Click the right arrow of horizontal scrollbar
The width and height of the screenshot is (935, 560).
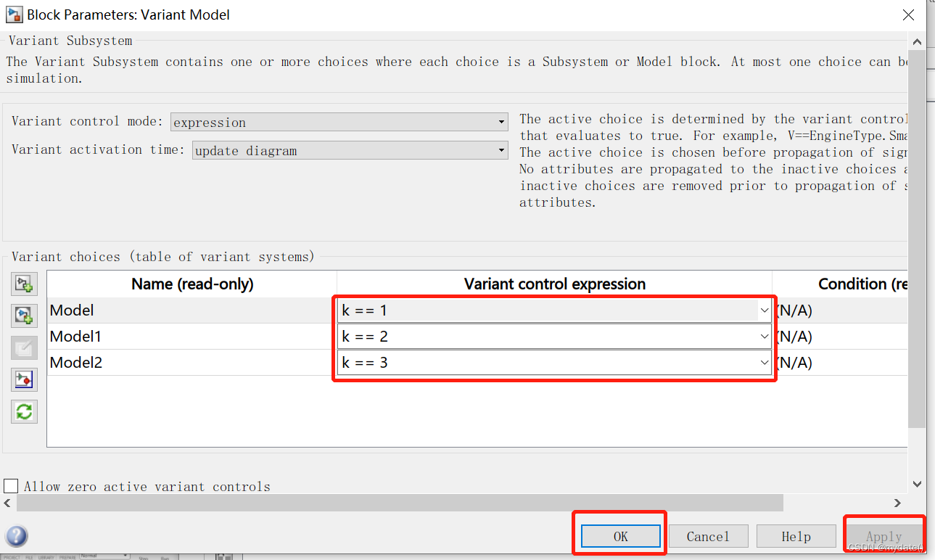click(x=897, y=503)
